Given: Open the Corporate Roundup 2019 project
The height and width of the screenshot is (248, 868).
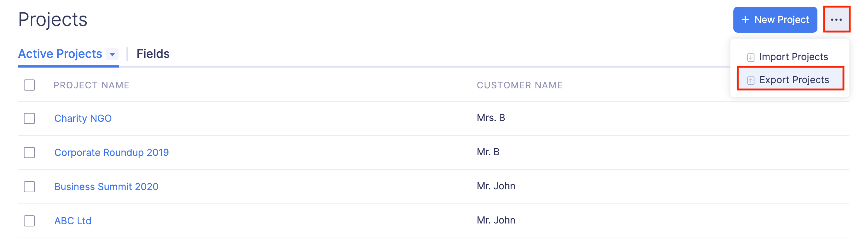Looking at the screenshot, I should click(111, 153).
